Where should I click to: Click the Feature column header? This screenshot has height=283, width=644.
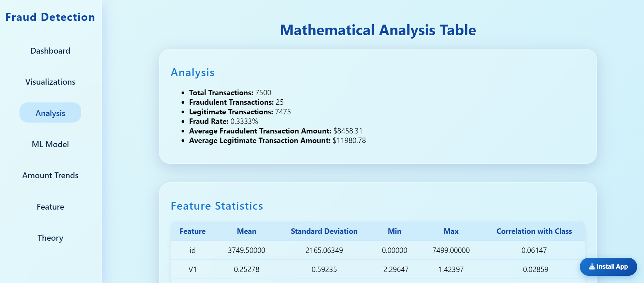tap(192, 231)
